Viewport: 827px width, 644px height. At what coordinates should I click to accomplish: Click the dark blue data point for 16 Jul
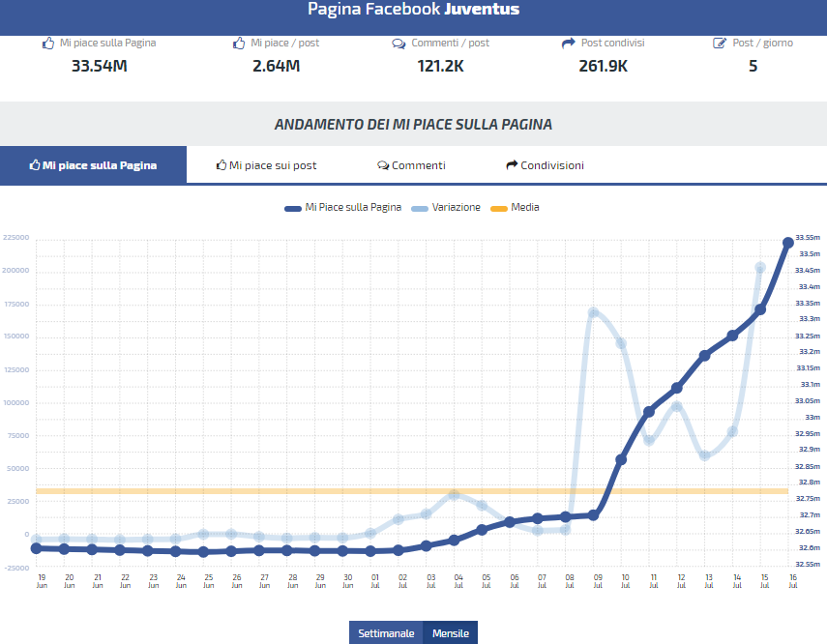[x=788, y=243]
